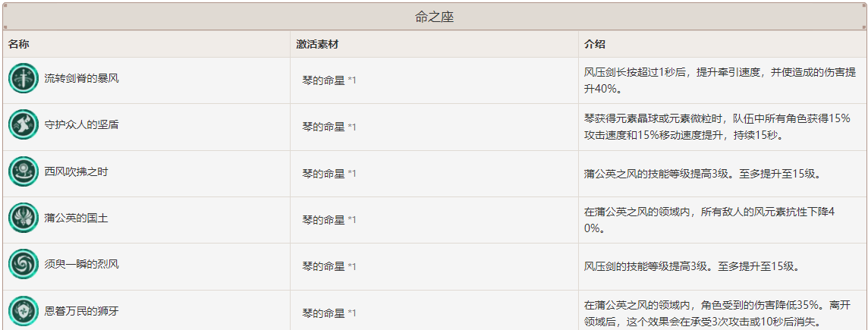The width and height of the screenshot is (868, 330).
Task: Click the 命之座 section header
Action: [434, 17]
